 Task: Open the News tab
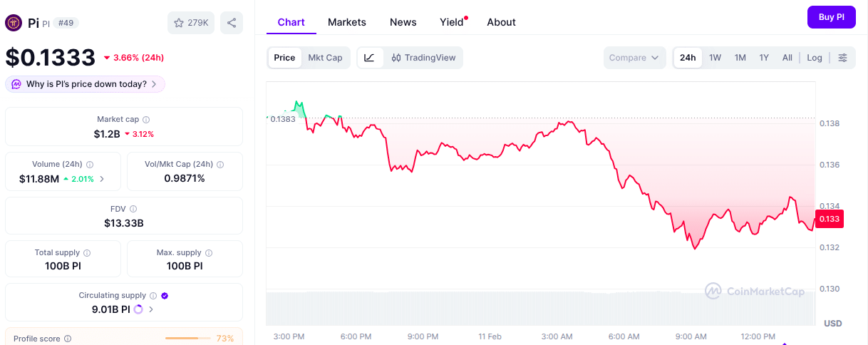(x=403, y=22)
